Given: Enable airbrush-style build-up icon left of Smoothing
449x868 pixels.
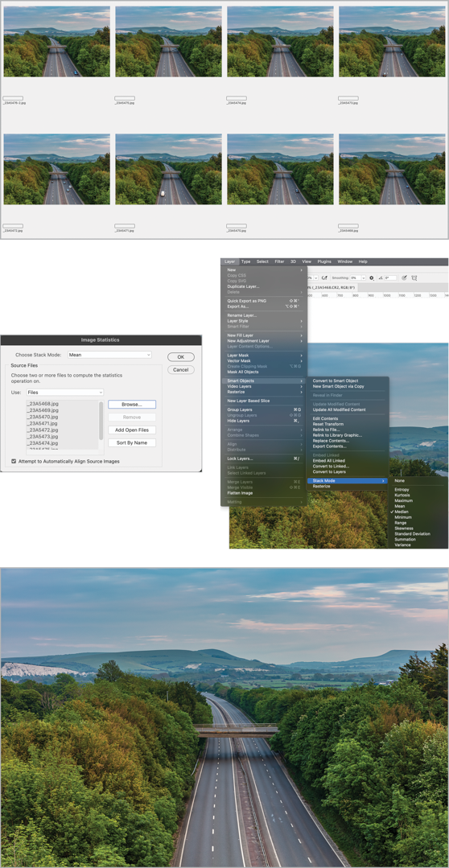Looking at the screenshot, I should [x=325, y=278].
